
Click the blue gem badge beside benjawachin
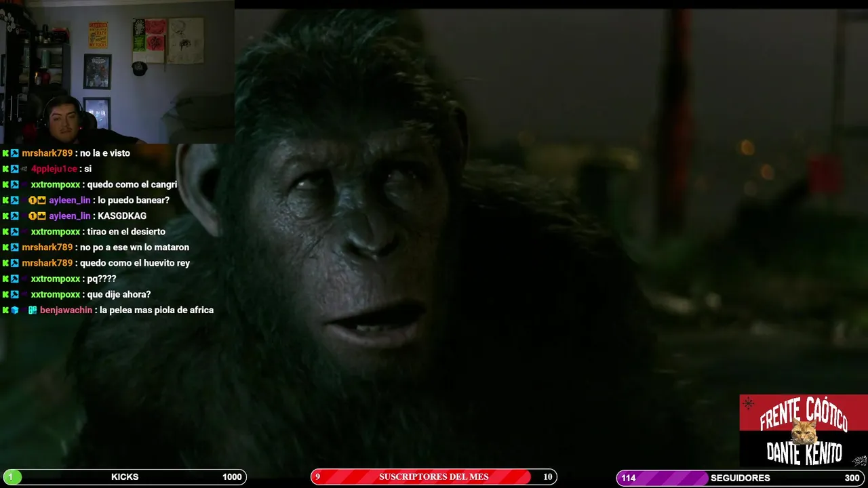tap(15, 310)
